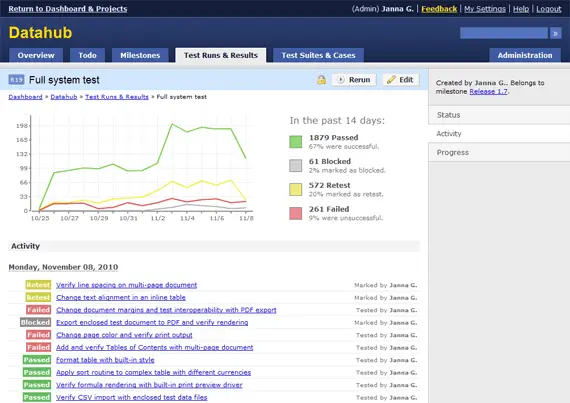Submit search with the arrow button
Viewport: 570px width, 403px height.
click(555, 33)
